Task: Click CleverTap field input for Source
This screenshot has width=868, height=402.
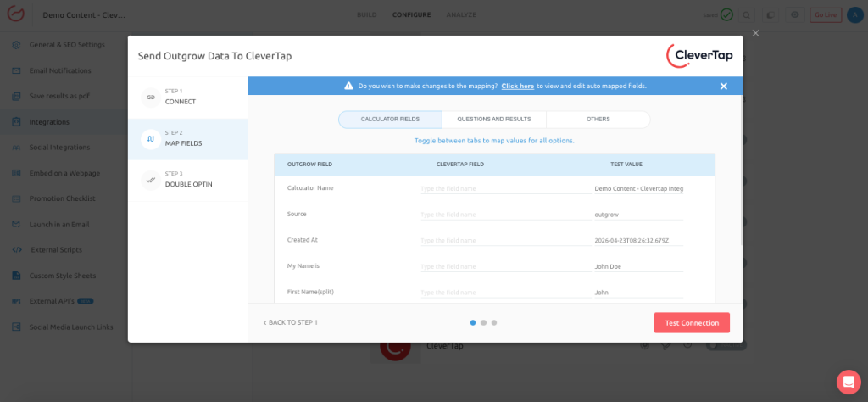Action: tap(506, 215)
